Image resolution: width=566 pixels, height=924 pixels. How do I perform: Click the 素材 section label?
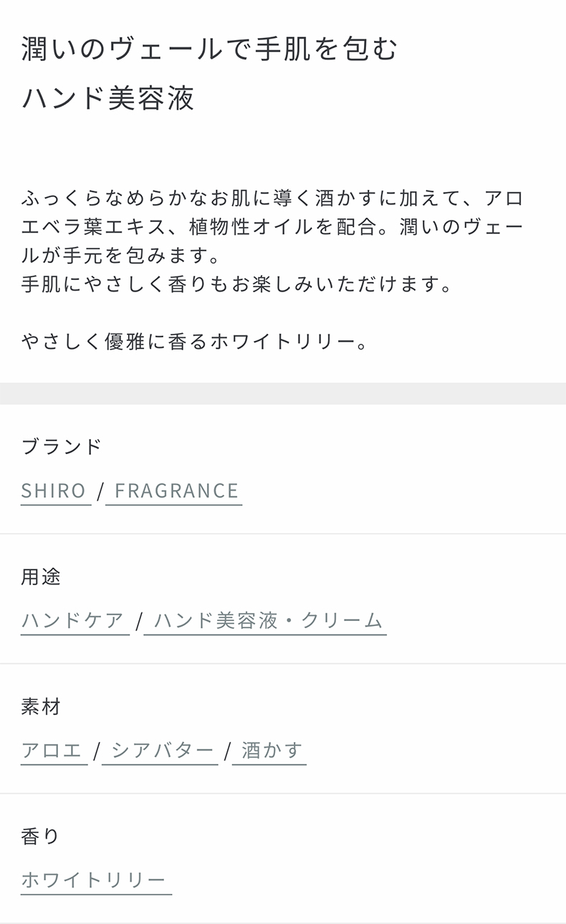tap(42, 706)
